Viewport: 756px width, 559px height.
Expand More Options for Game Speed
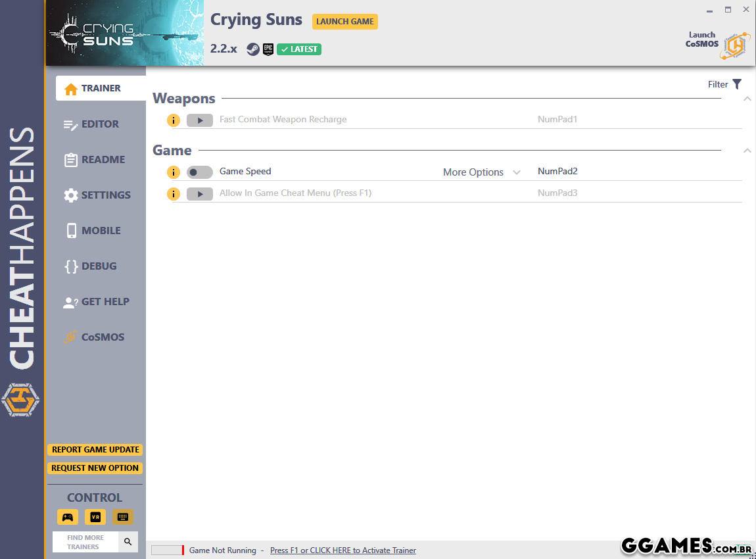point(481,172)
